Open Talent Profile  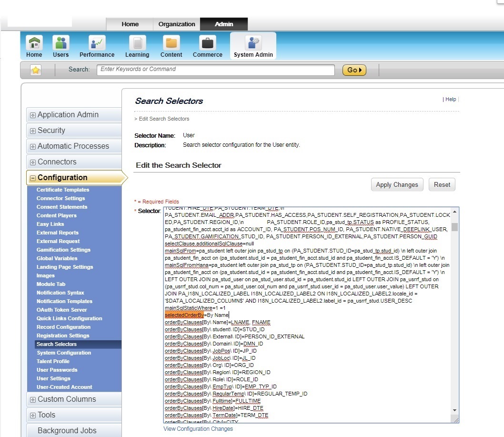pyautogui.click(x=53, y=361)
